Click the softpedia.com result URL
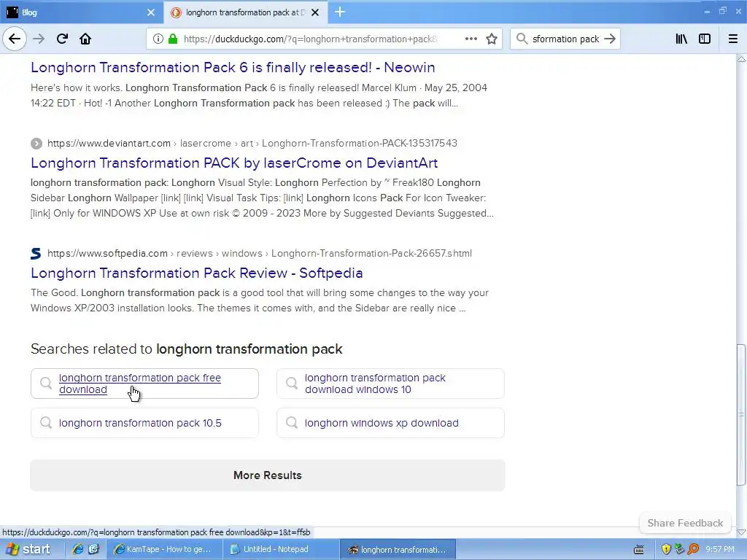Viewport: 747px width, 560px height. 260,253
